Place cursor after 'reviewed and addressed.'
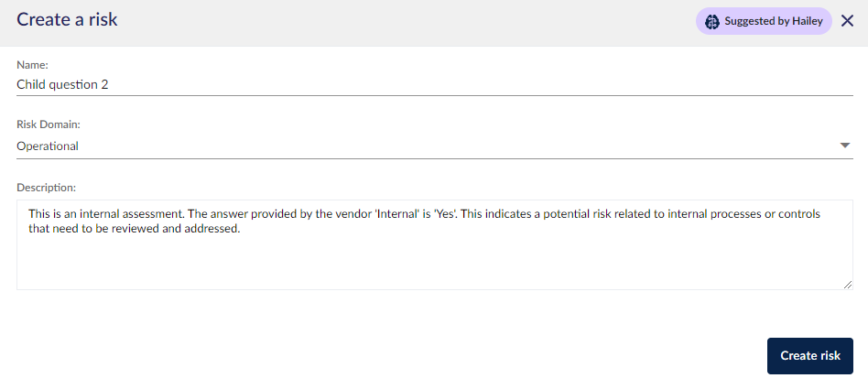Viewport: 868px width, 389px height. coord(242,229)
